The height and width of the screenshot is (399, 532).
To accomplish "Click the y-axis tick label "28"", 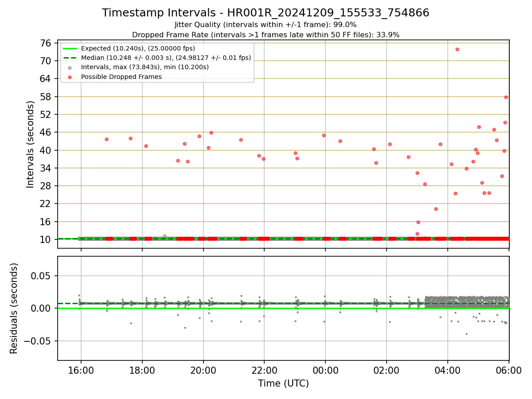I will pos(46,186).
